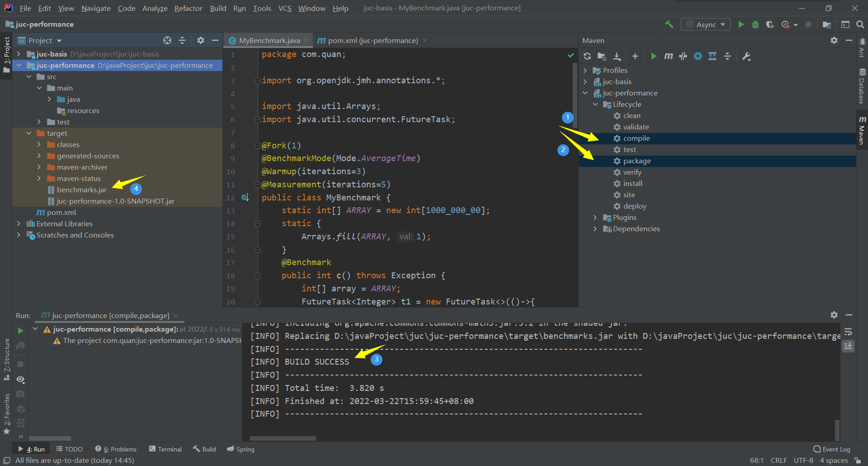This screenshot has width=868, height=466.
Task: Click the Run console vertical scrollbar
Action: [837, 430]
